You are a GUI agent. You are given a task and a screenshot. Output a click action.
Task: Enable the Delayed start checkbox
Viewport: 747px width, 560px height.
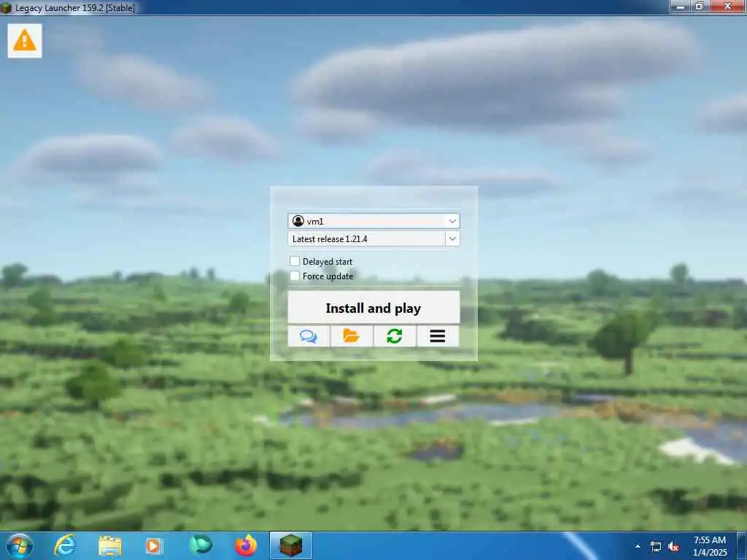[x=295, y=261]
